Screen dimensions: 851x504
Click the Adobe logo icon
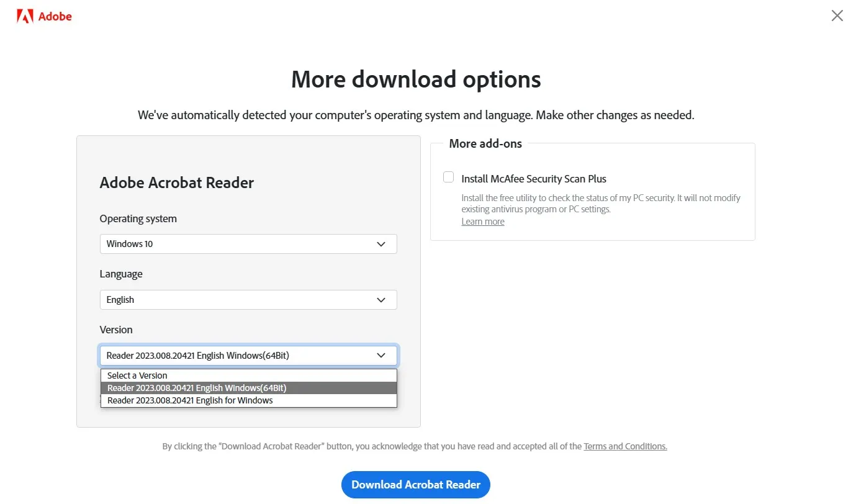pos(43,16)
